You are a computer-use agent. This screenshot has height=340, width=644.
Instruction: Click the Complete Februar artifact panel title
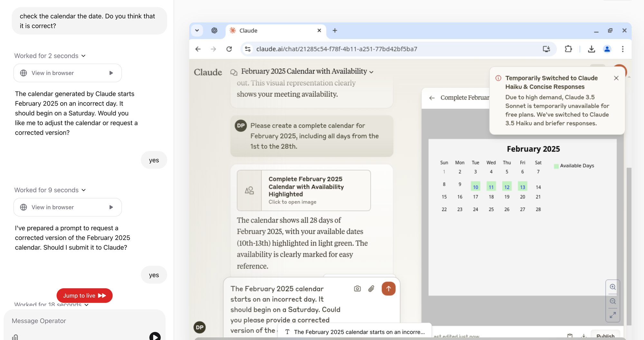click(x=465, y=98)
